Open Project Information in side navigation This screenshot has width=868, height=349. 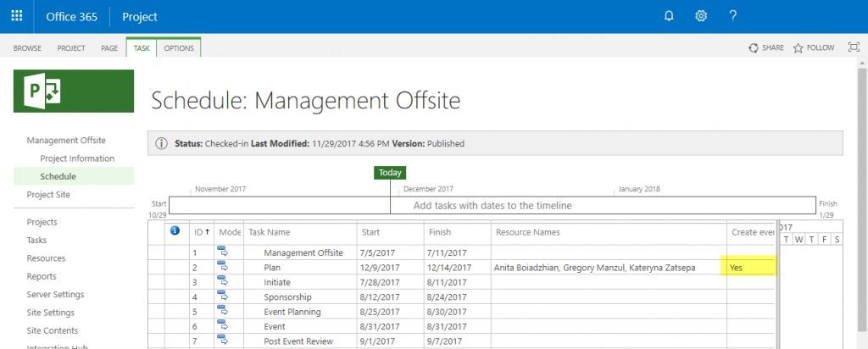pyautogui.click(x=77, y=158)
